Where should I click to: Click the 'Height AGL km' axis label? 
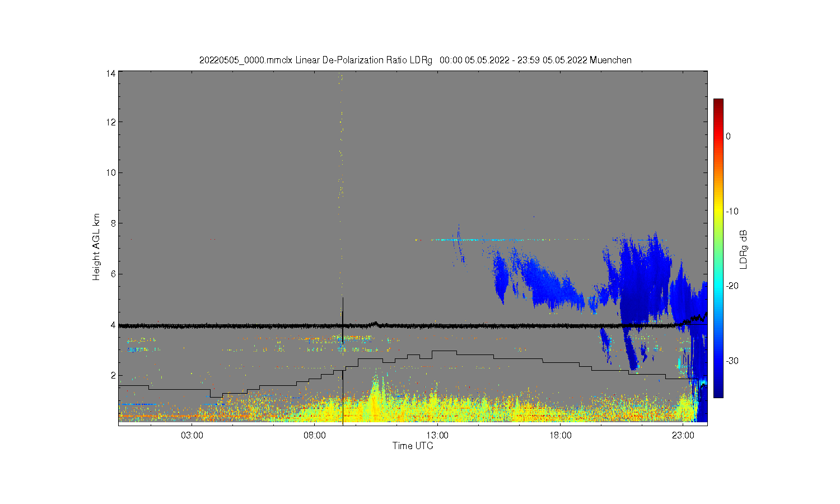(x=96, y=247)
